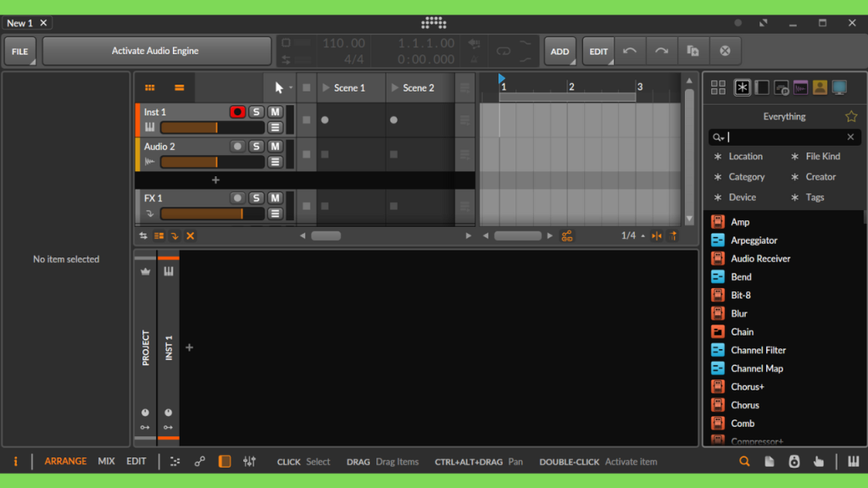The image size is (868, 488).
Task: Switch to clip launcher grid view
Action: click(150, 87)
